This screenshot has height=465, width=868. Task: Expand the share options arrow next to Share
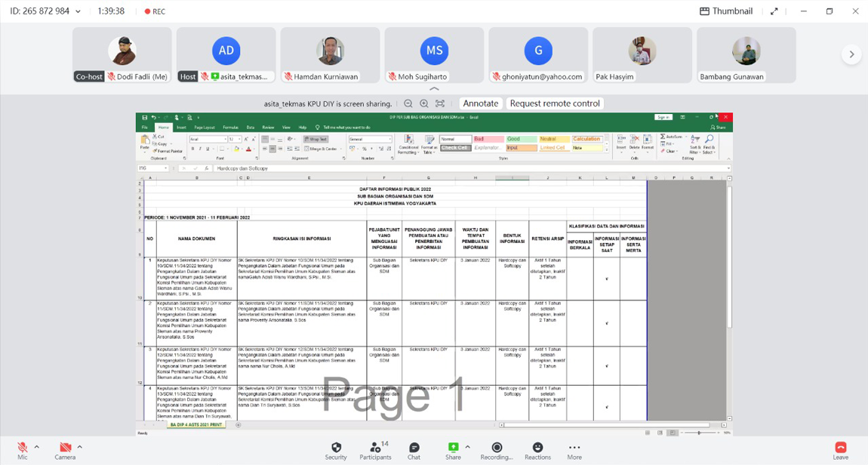coord(467,447)
